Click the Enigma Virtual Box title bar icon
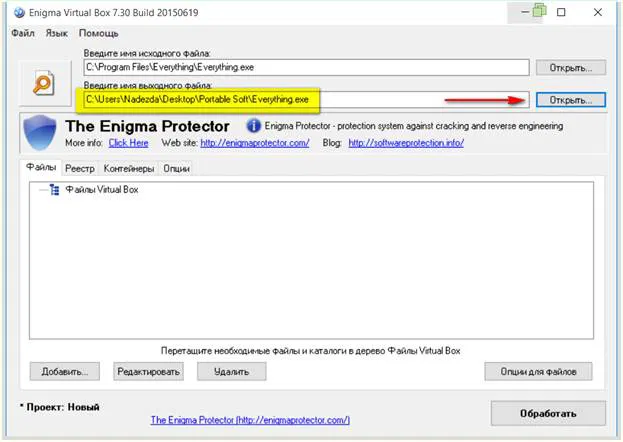Viewport: 623px width, 442px height. coord(19,12)
